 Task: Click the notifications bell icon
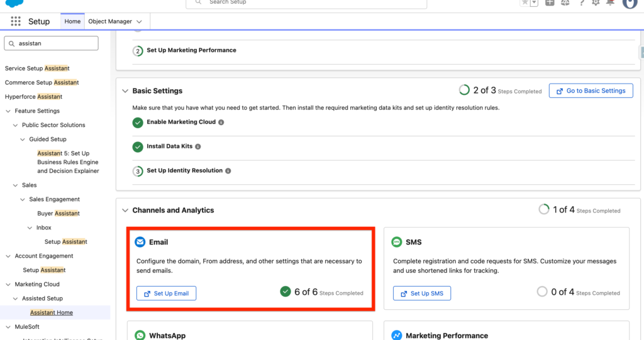point(609,3)
